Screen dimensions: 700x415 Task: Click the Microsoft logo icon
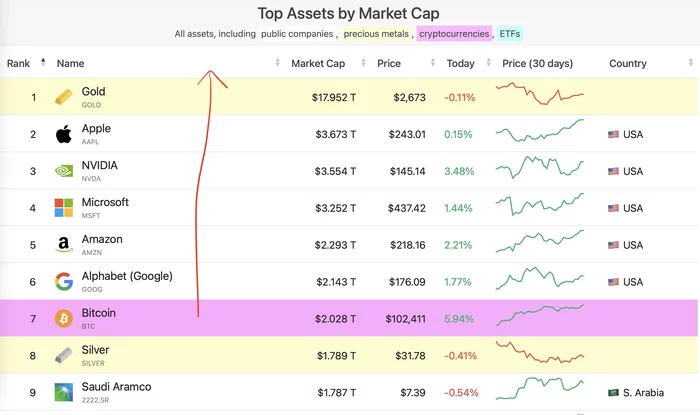64,208
